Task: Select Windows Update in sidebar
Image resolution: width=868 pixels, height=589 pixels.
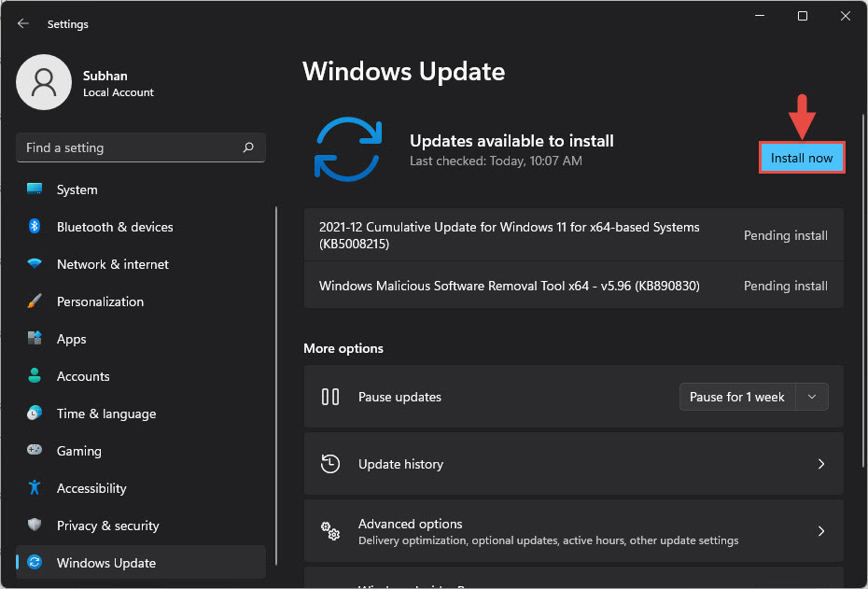Action: click(x=141, y=563)
